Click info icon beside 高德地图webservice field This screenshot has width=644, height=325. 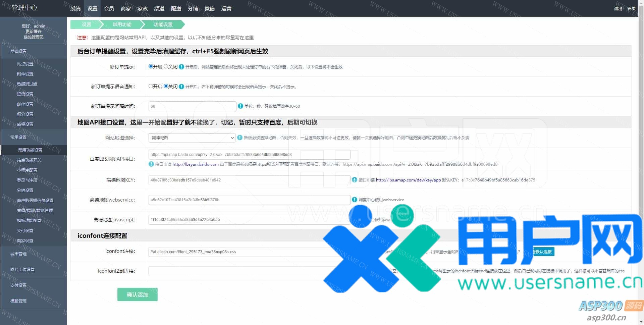pyautogui.click(x=355, y=200)
